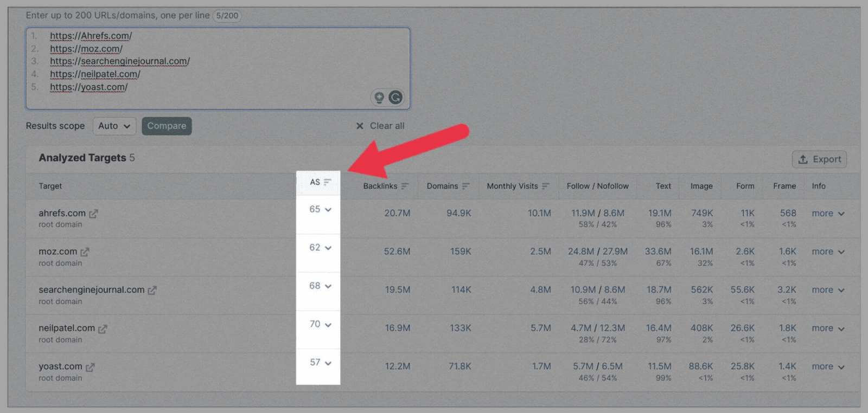
Task: Click moz.com domains value 159K
Action: point(461,251)
